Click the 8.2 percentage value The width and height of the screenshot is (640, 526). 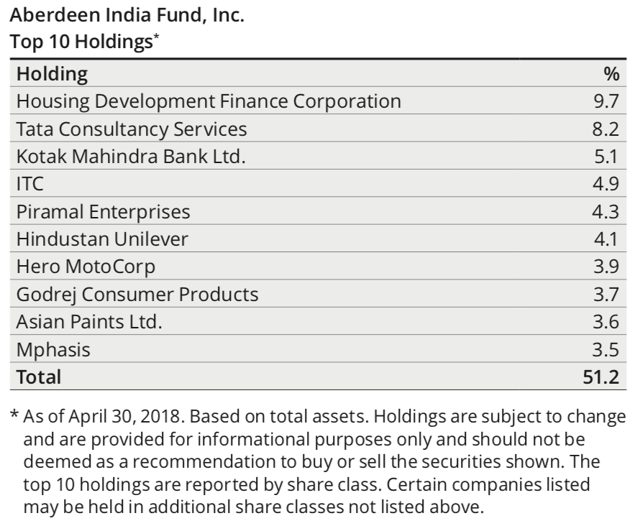(606, 129)
